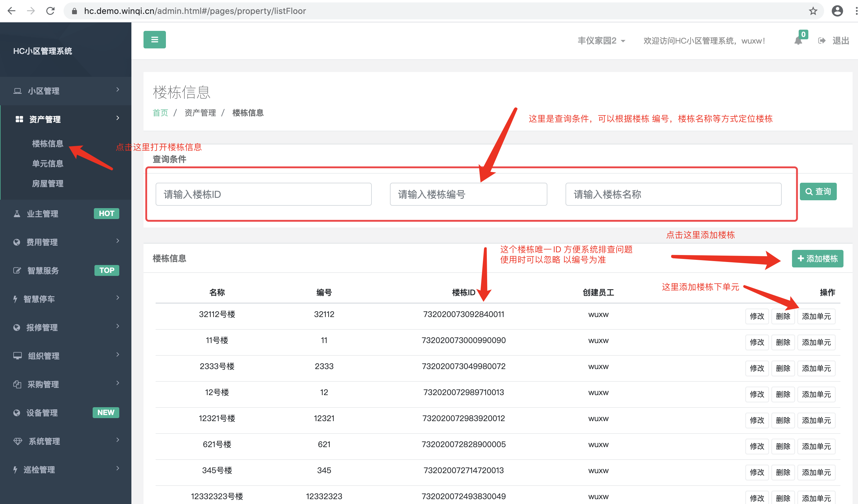Select 单元信息 in the sidebar submenu

click(x=48, y=164)
